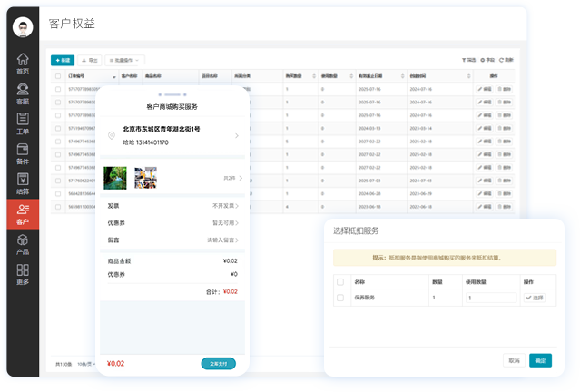580x392 pixels.
Task: Click the user avatar at sidebar top
Action: tap(23, 27)
